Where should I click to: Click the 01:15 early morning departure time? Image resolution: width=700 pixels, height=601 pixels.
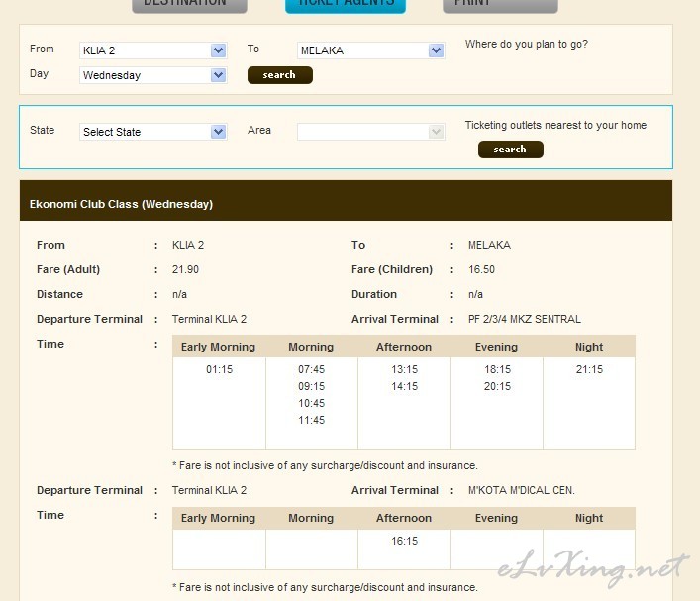pyautogui.click(x=219, y=370)
